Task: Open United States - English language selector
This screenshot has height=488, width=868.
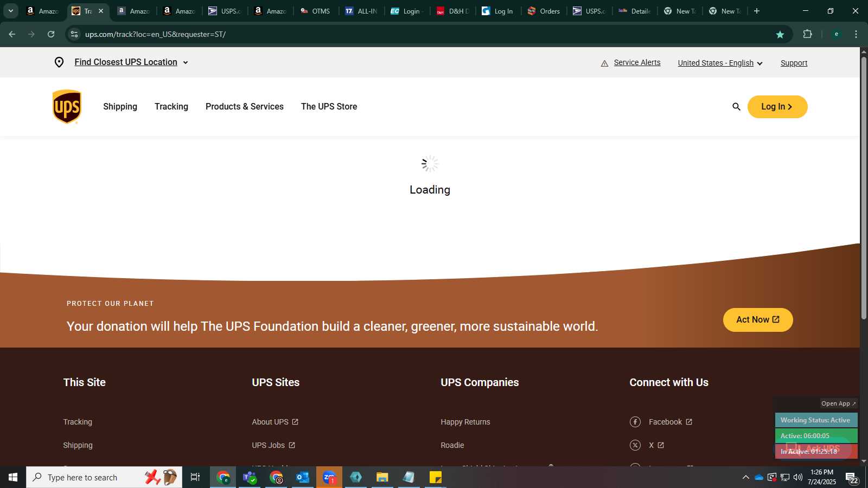Action: pyautogui.click(x=720, y=63)
